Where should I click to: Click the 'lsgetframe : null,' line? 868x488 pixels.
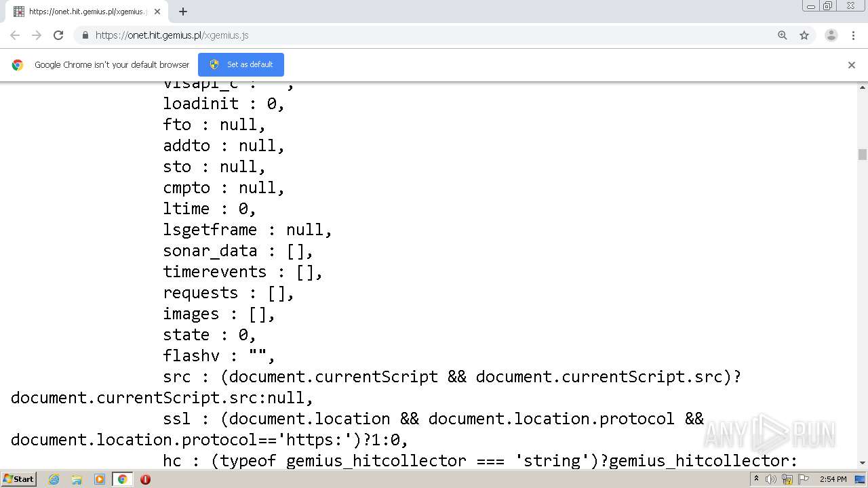[248, 230]
